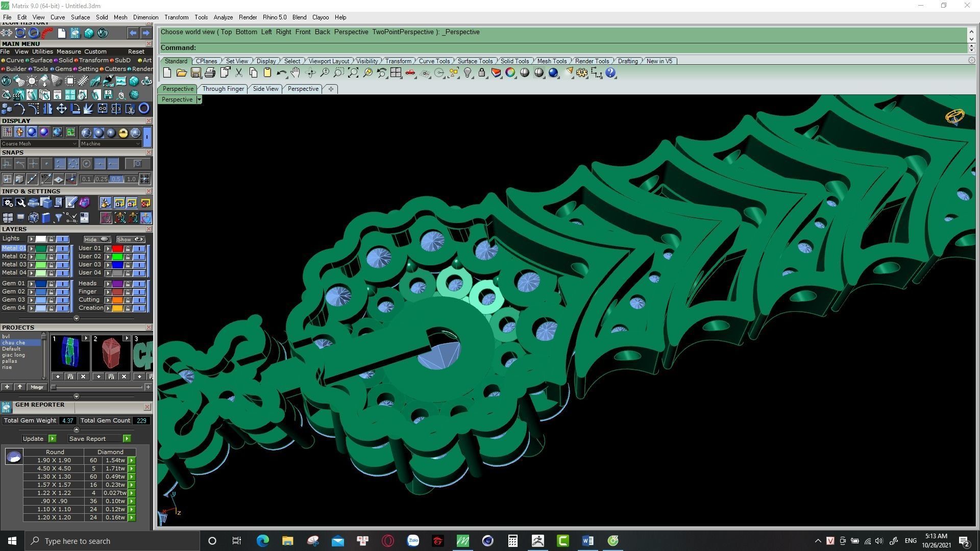Toggle the Hide layers button
This screenshot has width=980, height=551.
pos(97,239)
